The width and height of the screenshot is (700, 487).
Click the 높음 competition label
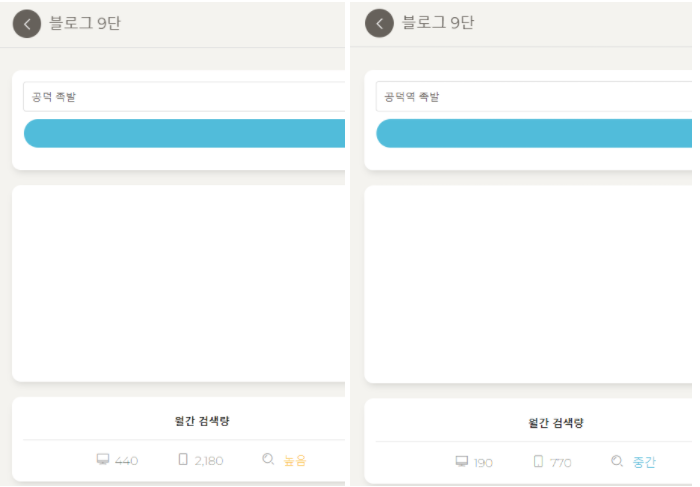click(x=295, y=461)
